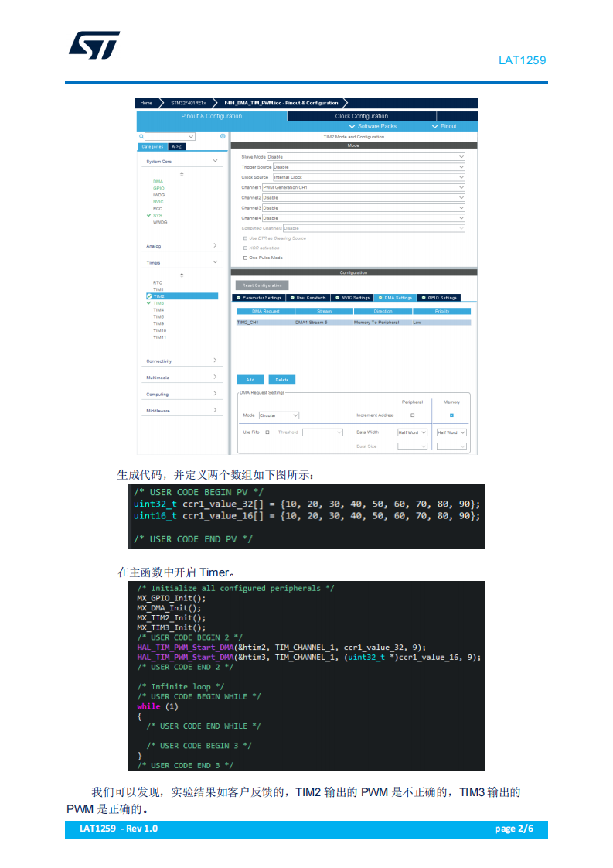Select TIM5 in the Timers list

click(x=158, y=316)
